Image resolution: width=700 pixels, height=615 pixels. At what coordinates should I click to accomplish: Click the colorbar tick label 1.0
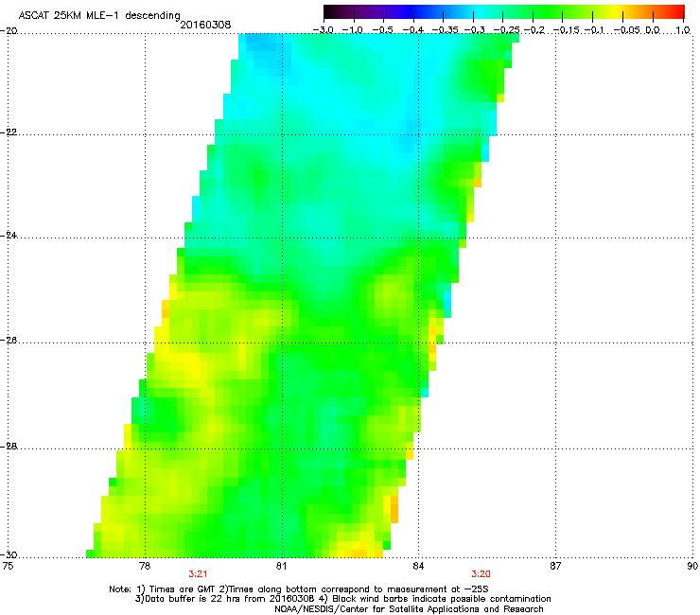683,30
